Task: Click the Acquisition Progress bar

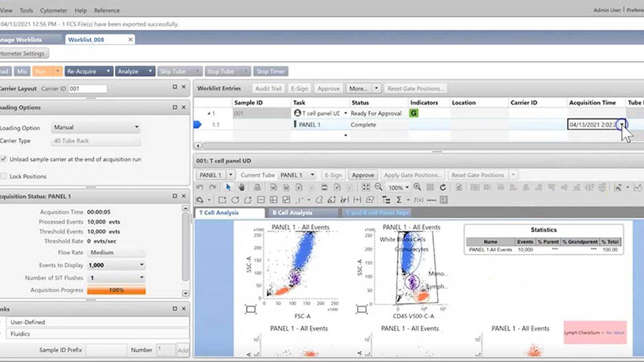Action: pyautogui.click(x=116, y=290)
